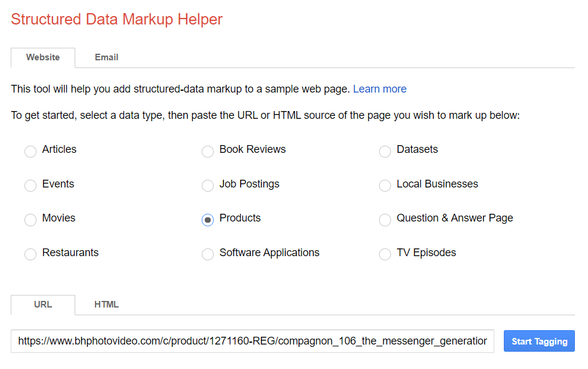Select the Book Reviews data type
The height and width of the screenshot is (369, 588).
(208, 152)
